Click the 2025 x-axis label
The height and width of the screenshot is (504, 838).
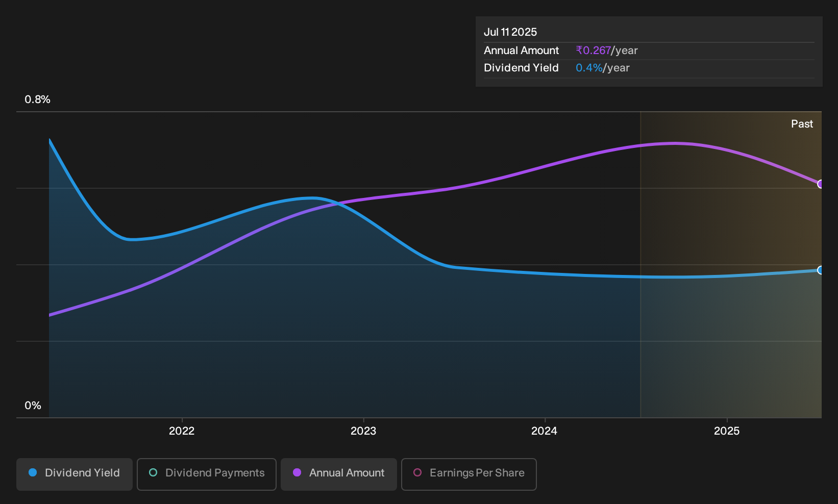click(727, 431)
